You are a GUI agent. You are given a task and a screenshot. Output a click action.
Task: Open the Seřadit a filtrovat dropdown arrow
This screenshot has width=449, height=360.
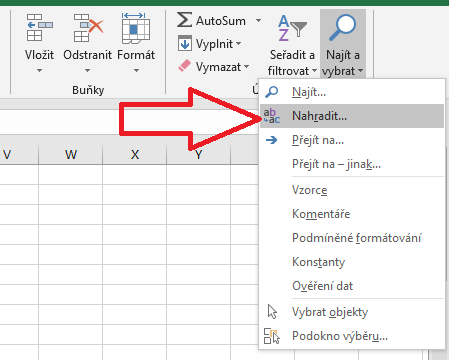(314, 71)
